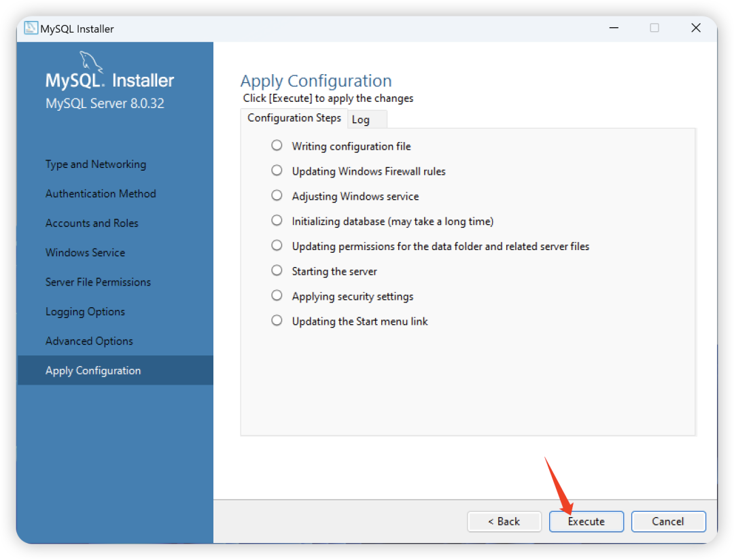Select the Configuration Steps tab

point(294,118)
